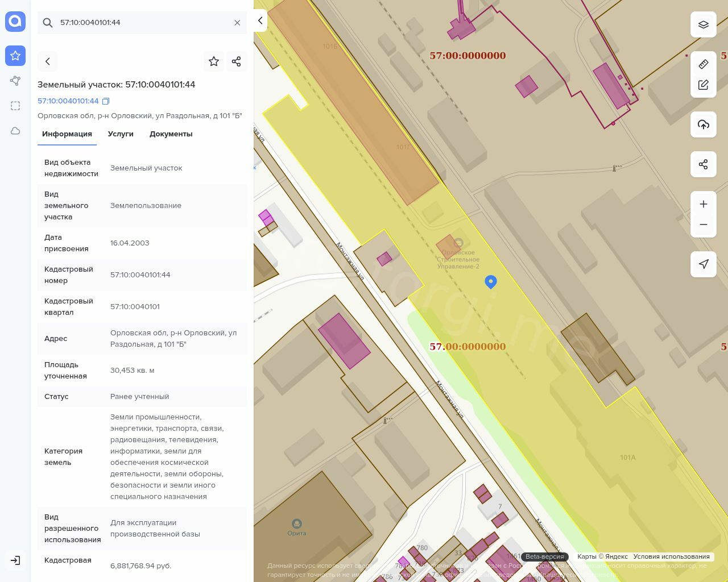Select the ruler measurement tool
The height and width of the screenshot is (582, 728).
704,64
